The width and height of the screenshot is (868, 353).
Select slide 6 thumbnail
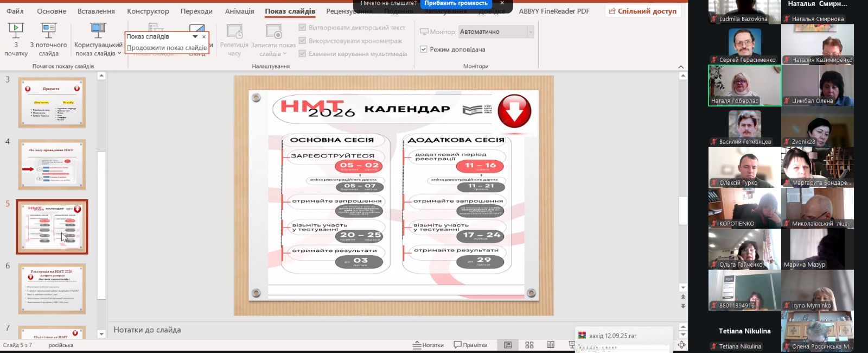(x=52, y=288)
